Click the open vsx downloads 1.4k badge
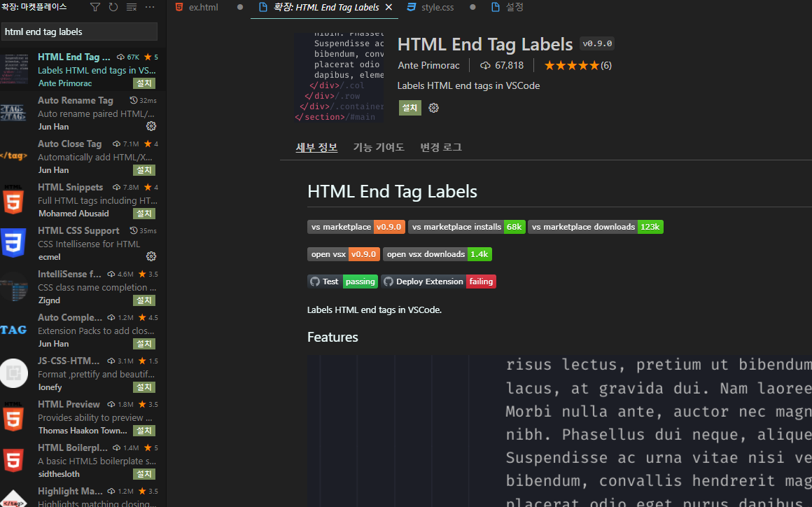The height and width of the screenshot is (507, 812). 437,254
